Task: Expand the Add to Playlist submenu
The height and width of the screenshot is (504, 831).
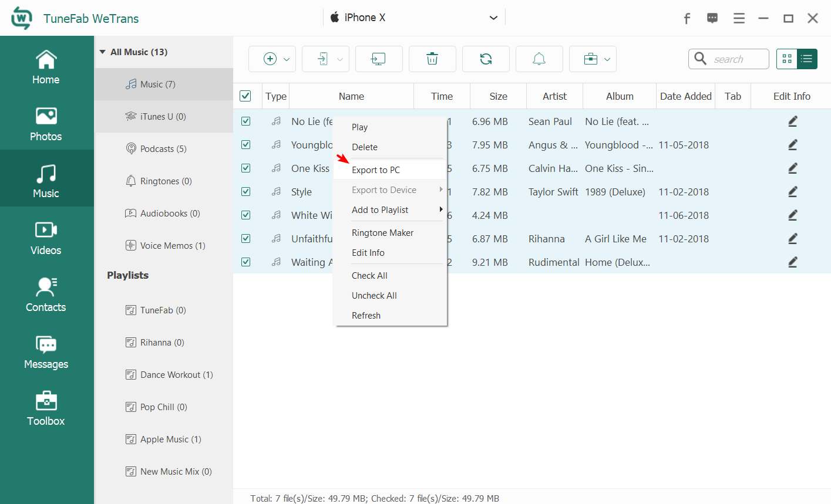Action: pyautogui.click(x=441, y=209)
